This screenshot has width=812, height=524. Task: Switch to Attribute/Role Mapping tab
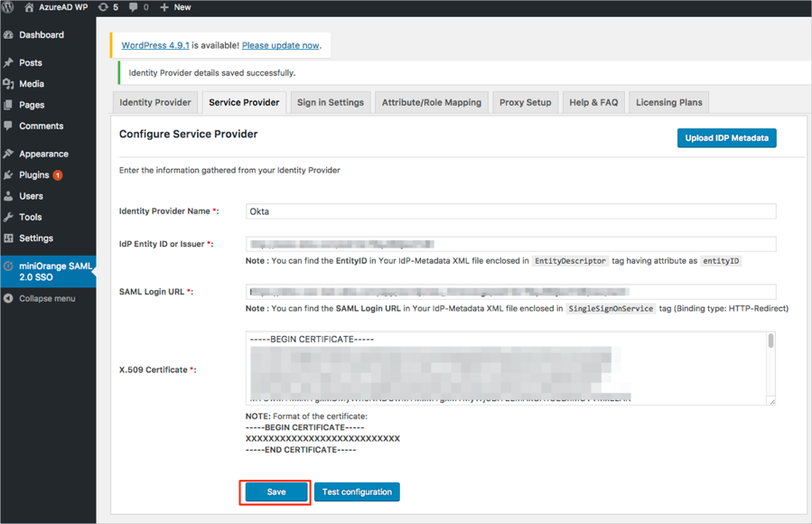(x=431, y=102)
